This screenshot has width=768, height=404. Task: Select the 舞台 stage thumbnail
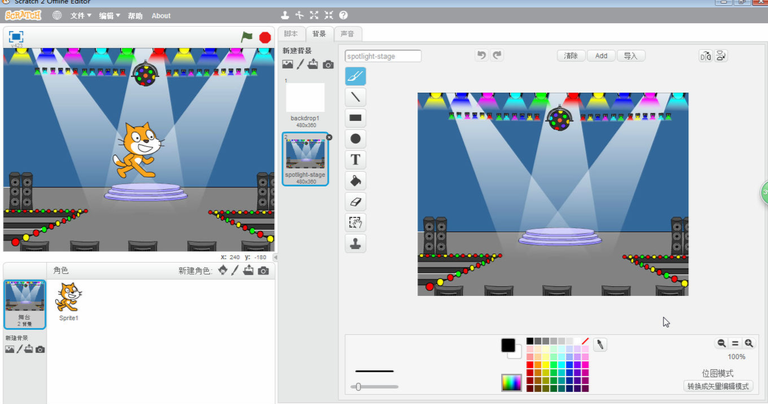pyautogui.click(x=24, y=304)
